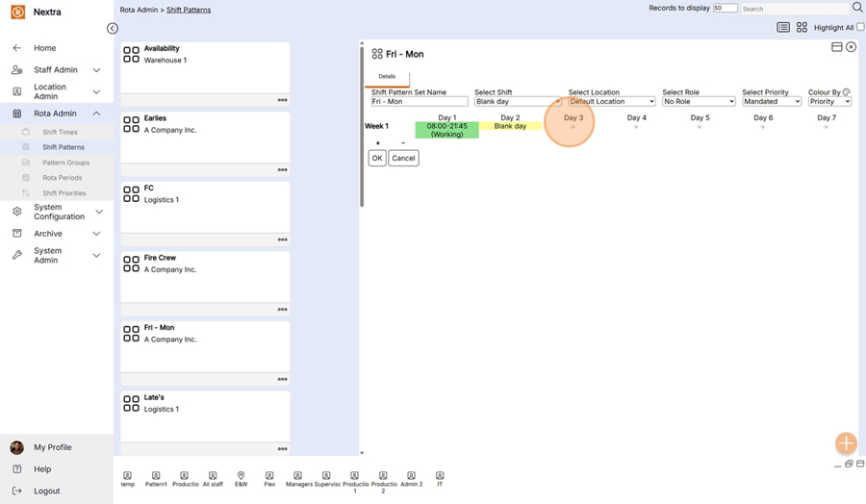The image size is (866, 504).
Task: Click the orange add new pattern button
Action: click(x=846, y=442)
